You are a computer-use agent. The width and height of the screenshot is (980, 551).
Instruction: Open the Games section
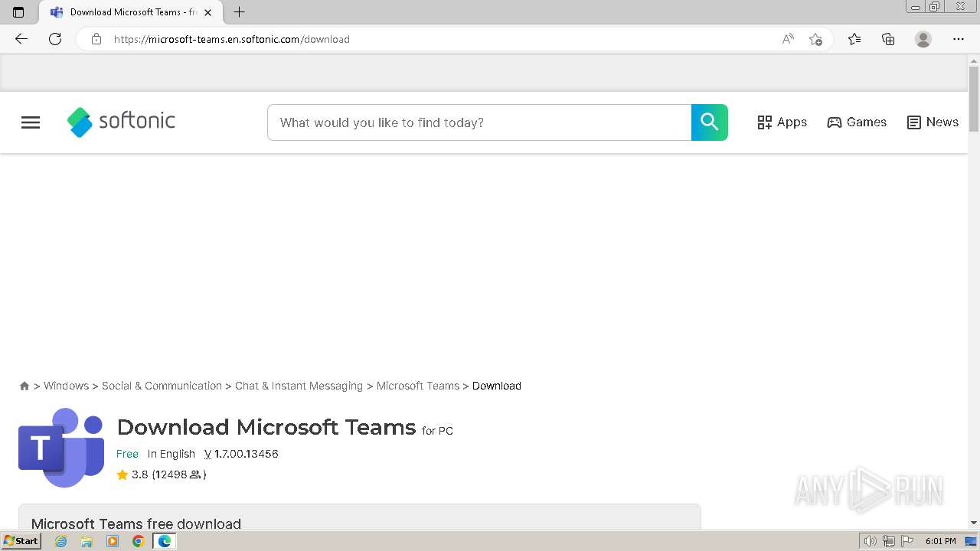857,122
